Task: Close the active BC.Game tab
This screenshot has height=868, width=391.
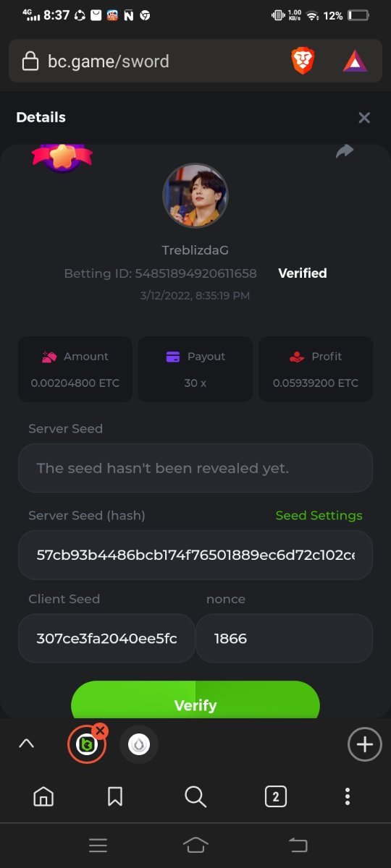Action: pyautogui.click(x=101, y=731)
